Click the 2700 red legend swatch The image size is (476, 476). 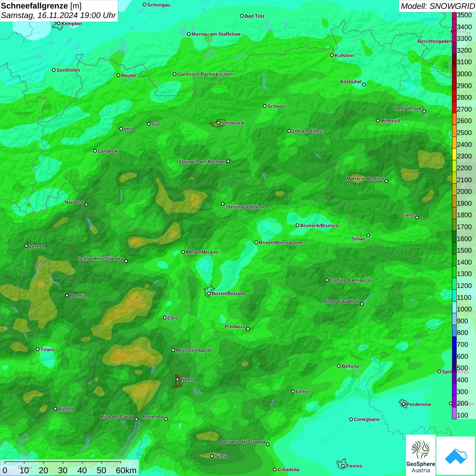454,107
